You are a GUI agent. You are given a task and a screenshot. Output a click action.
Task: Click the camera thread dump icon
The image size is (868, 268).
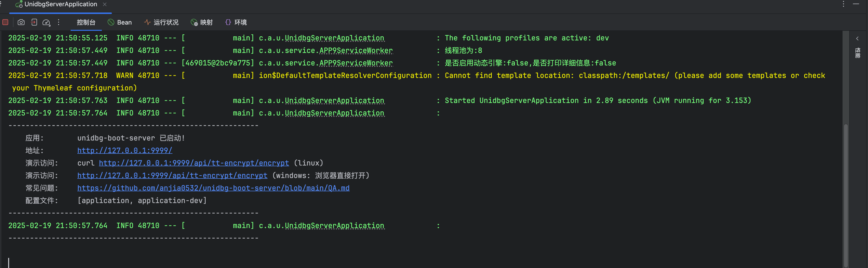tap(21, 22)
